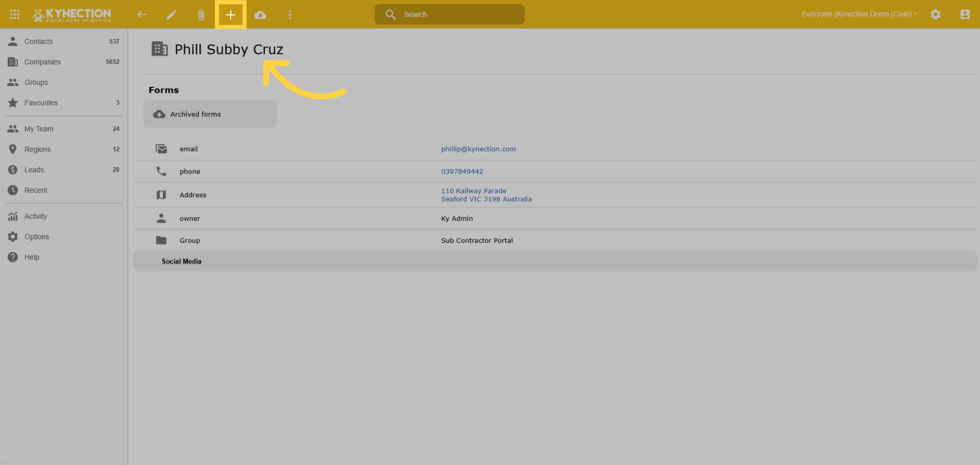Click the owner person icon

point(161,218)
